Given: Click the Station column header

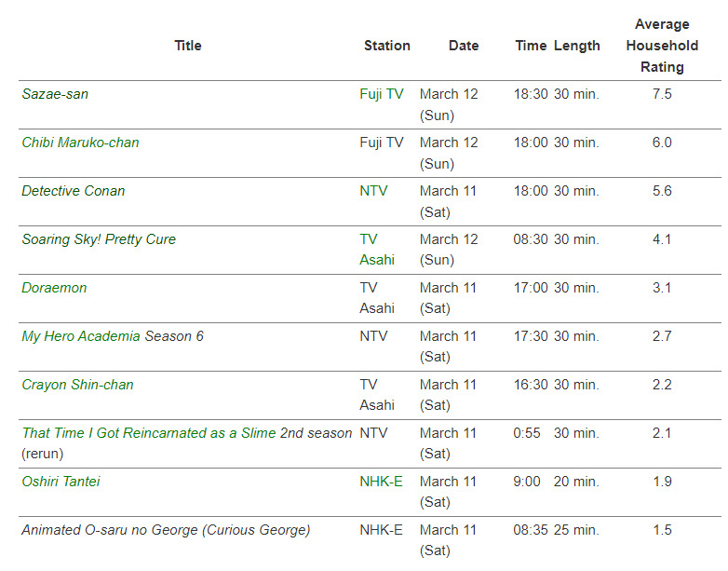Looking at the screenshot, I should (387, 45).
